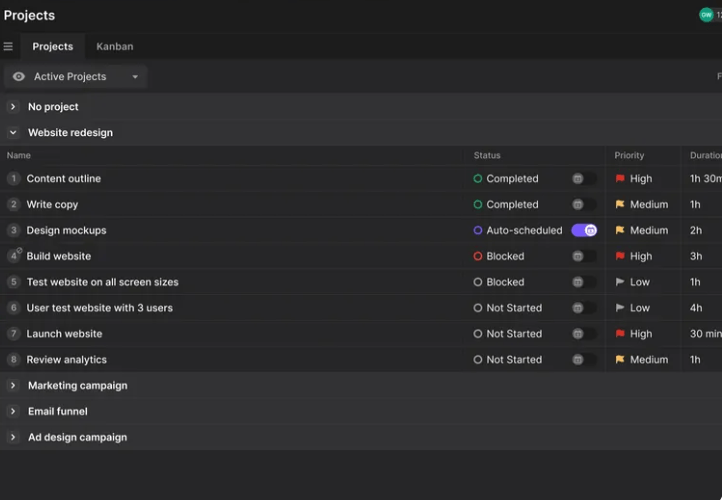The height and width of the screenshot is (500, 722).
Task: Click step number 1 badge for Content outline
Action: 13,179
